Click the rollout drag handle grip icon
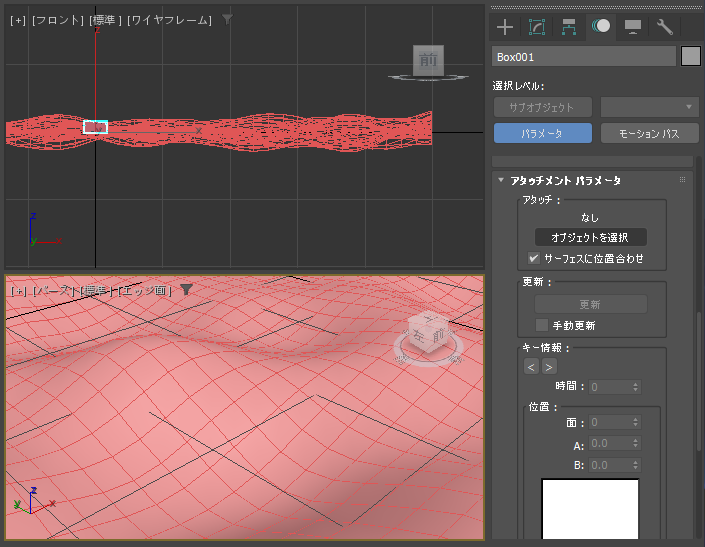 [x=683, y=180]
